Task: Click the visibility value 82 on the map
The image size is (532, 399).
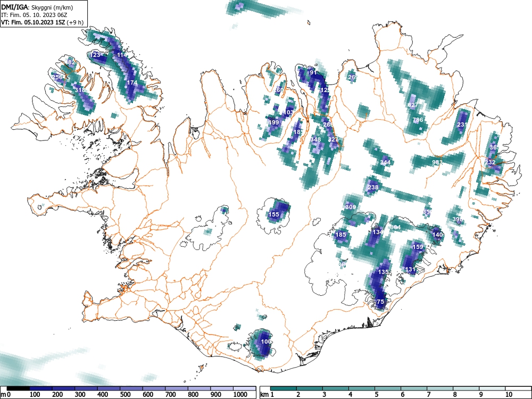Action: (x=71, y=62)
